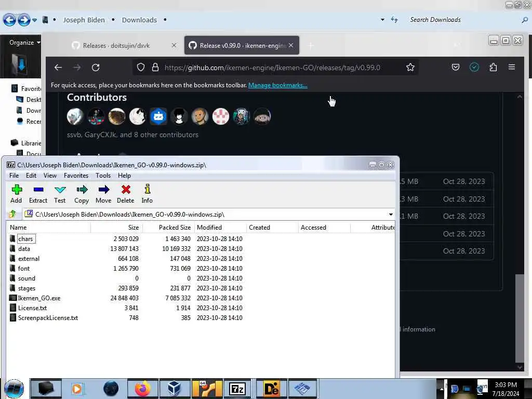Viewport: 532px width, 399px height.
Task: Open the View menu in 7-Zip
Action: pos(50,176)
